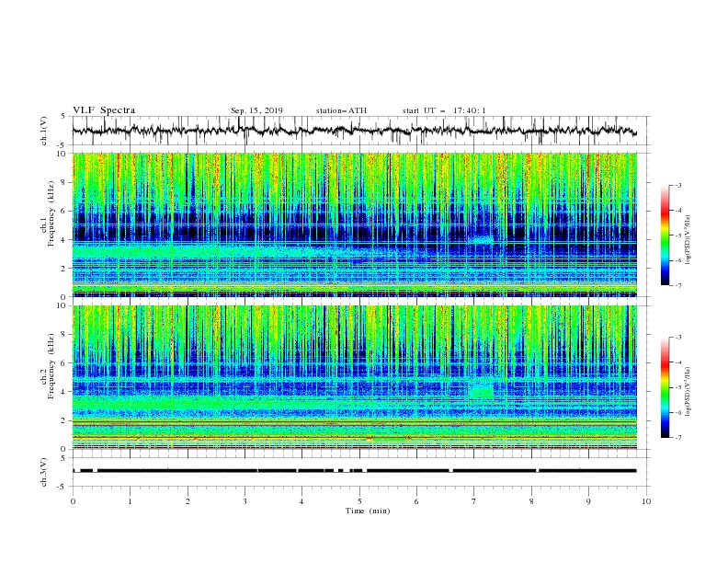Click the "10" kHz tick of ch.1 spectrogram
The height and width of the screenshot is (563, 728).
(x=63, y=154)
